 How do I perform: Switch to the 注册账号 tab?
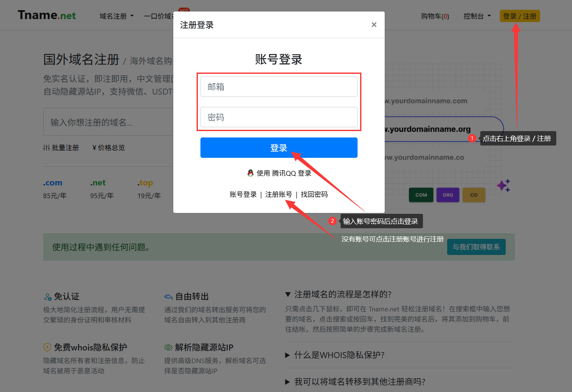(279, 194)
